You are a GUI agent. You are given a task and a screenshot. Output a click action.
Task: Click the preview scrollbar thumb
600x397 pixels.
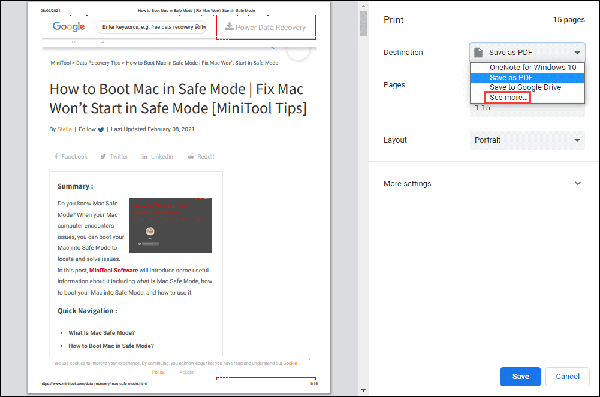click(363, 24)
